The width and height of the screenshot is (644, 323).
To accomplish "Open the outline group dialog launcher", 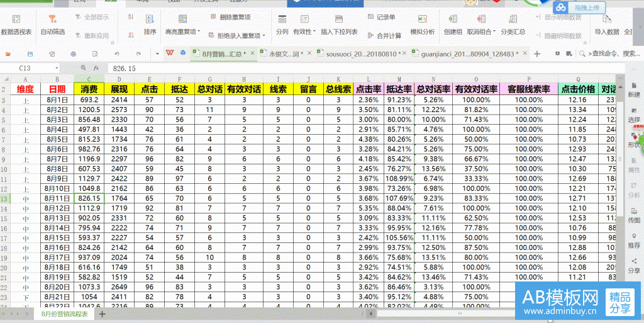I will click(x=585, y=42).
